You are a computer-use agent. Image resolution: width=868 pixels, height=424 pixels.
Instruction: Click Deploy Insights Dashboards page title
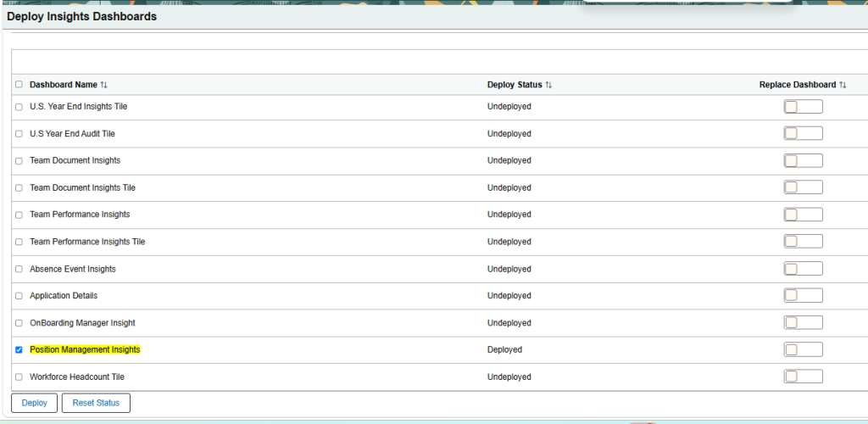(x=82, y=17)
